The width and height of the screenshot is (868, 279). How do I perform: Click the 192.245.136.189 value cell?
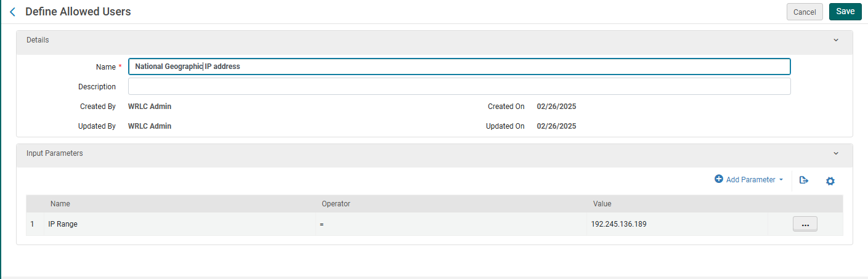click(619, 224)
